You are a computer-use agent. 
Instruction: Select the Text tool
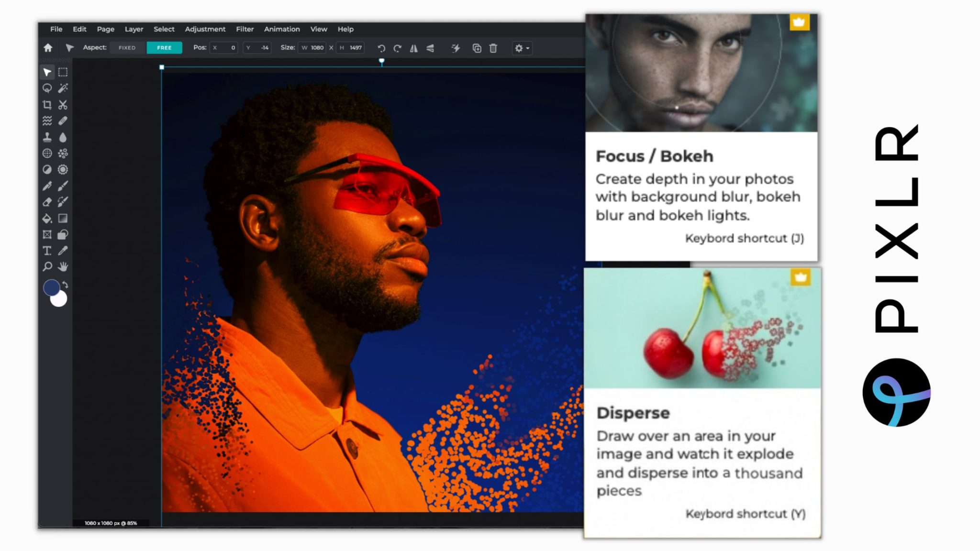click(47, 250)
